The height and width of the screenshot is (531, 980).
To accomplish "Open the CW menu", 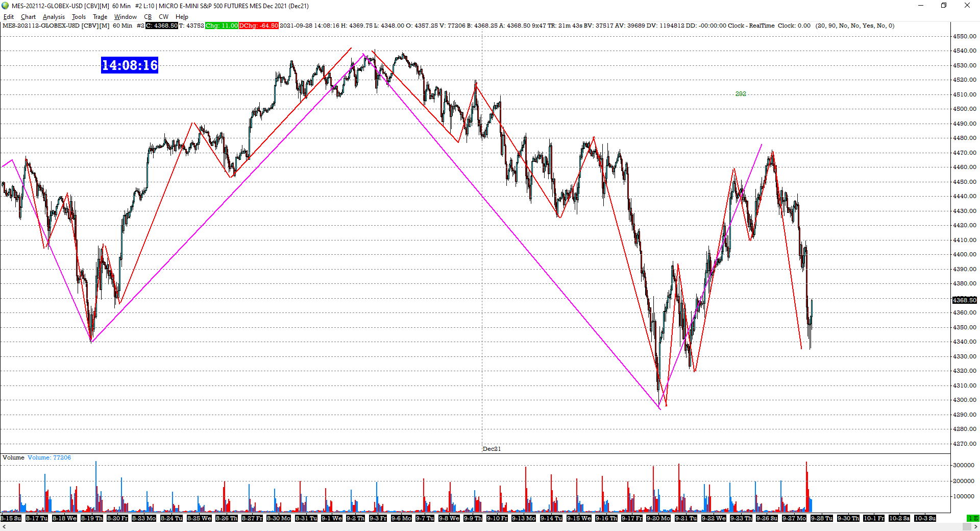I will point(163,17).
